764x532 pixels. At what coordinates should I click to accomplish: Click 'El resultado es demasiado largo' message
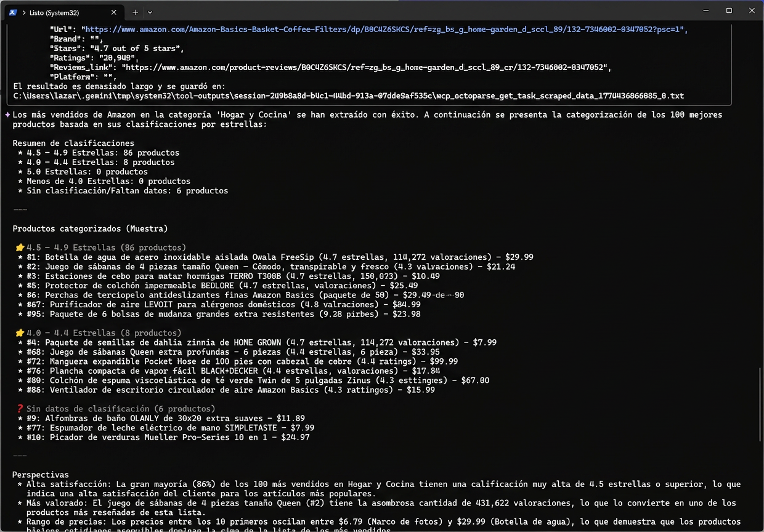click(x=119, y=86)
